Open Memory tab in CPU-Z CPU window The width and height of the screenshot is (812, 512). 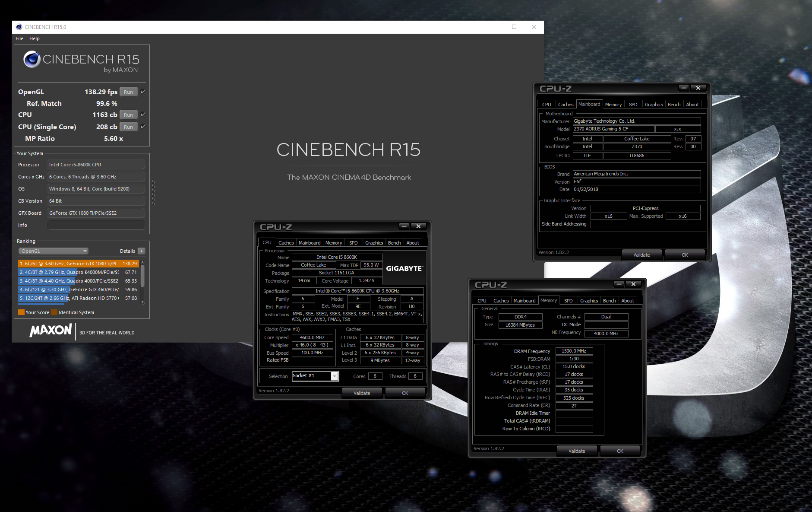334,243
